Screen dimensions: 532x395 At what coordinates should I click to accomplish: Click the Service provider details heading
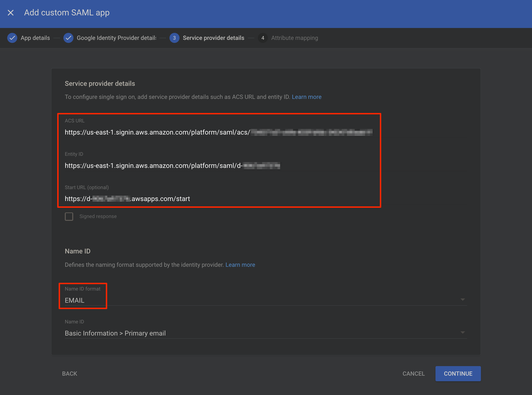coord(100,83)
